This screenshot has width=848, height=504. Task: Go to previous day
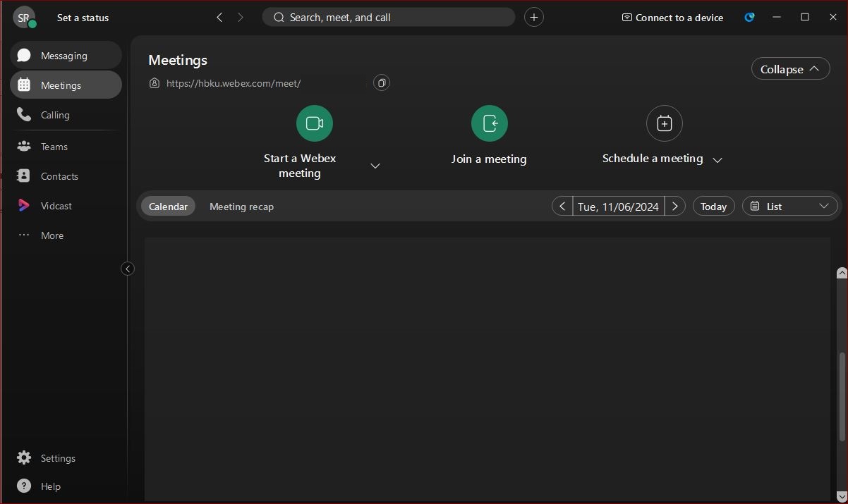pos(562,207)
